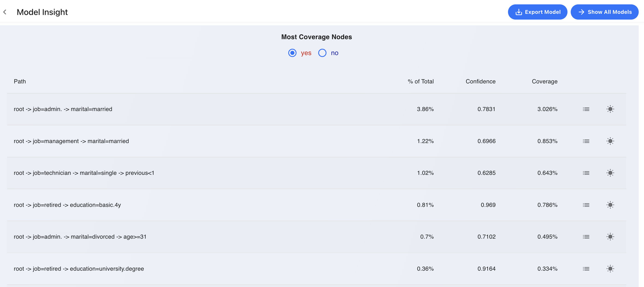Go back using the left chevron arrow
The height and width of the screenshot is (287, 644).
[x=5, y=12]
